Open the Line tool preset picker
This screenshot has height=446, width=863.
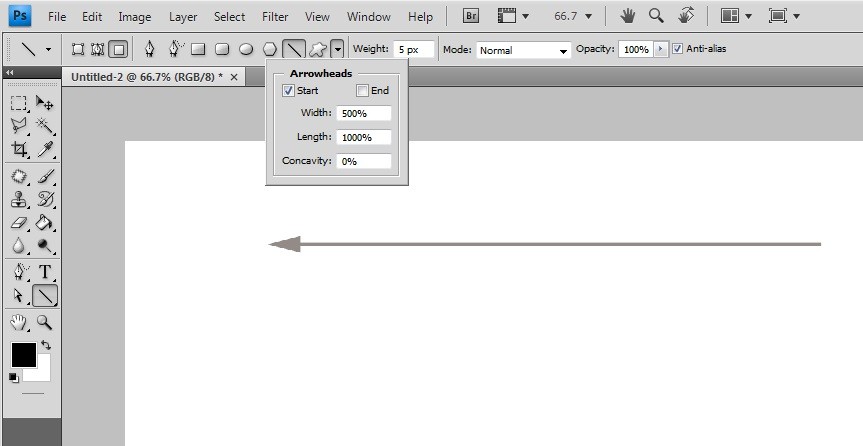pyautogui.click(x=48, y=50)
